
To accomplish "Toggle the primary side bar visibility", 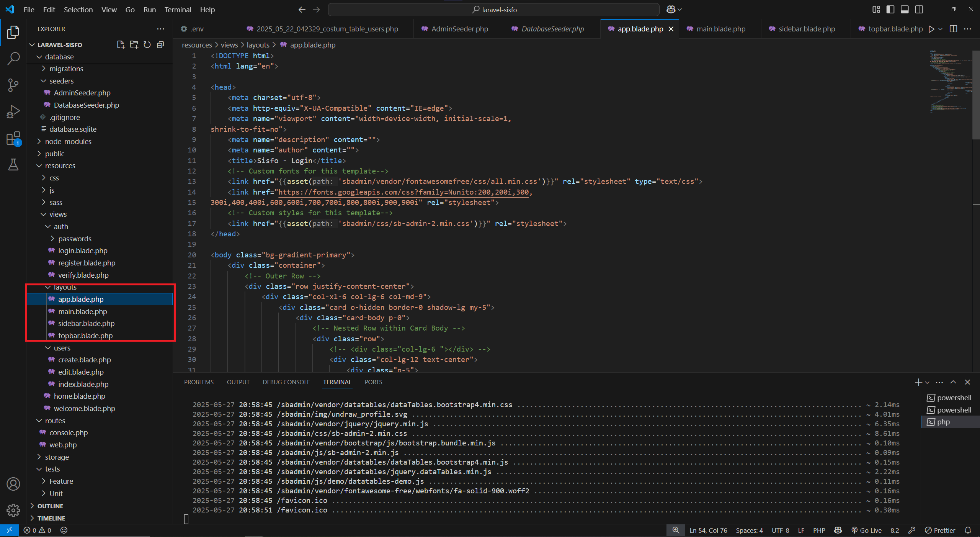I will tap(890, 10).
